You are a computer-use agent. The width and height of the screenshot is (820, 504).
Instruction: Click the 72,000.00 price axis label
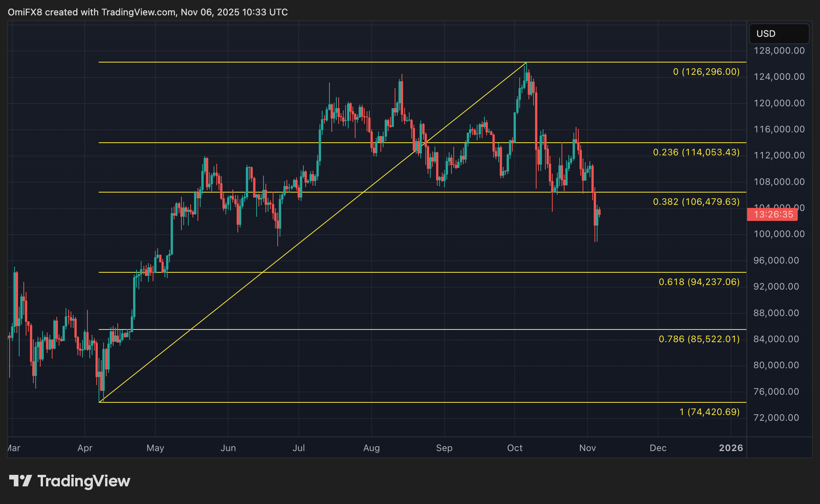tap(776, 418)
